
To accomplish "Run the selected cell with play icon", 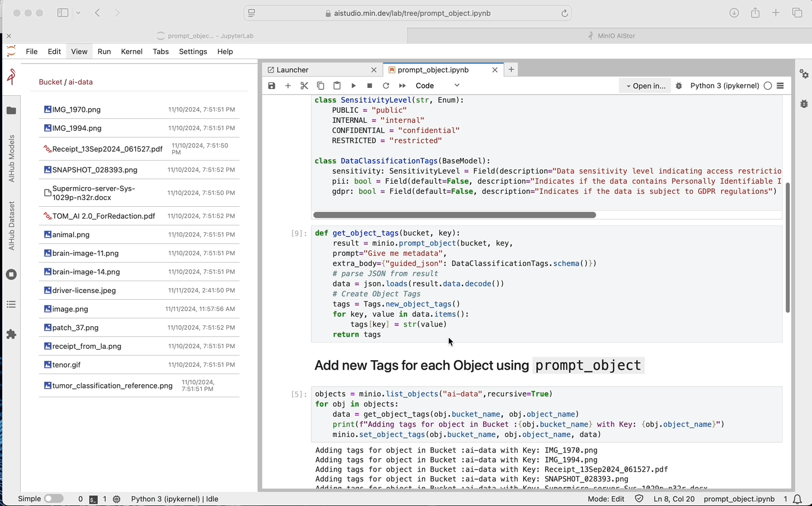I will point(354,86).
